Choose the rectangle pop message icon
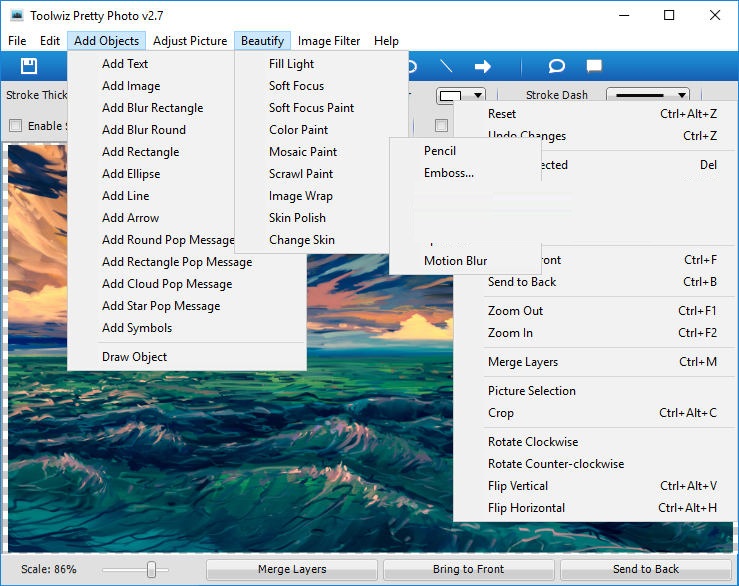Viewport: 739px width, 586px height. point(594,66)
